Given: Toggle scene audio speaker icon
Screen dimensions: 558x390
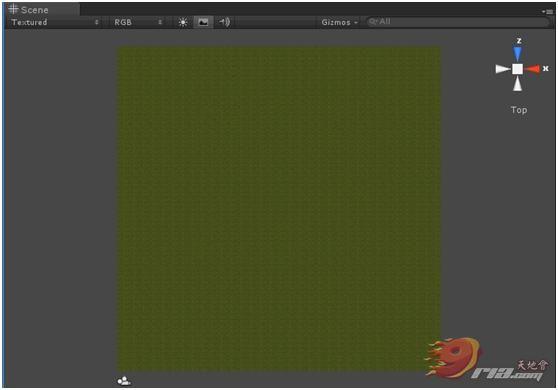Looking at the screenshot, I should (225, 22).
